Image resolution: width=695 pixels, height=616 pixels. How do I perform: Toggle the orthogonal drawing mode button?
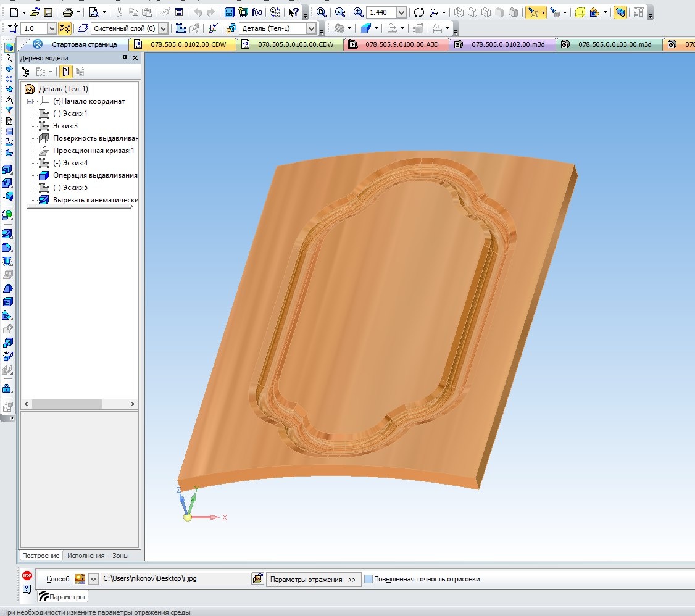tap(65, 28)
